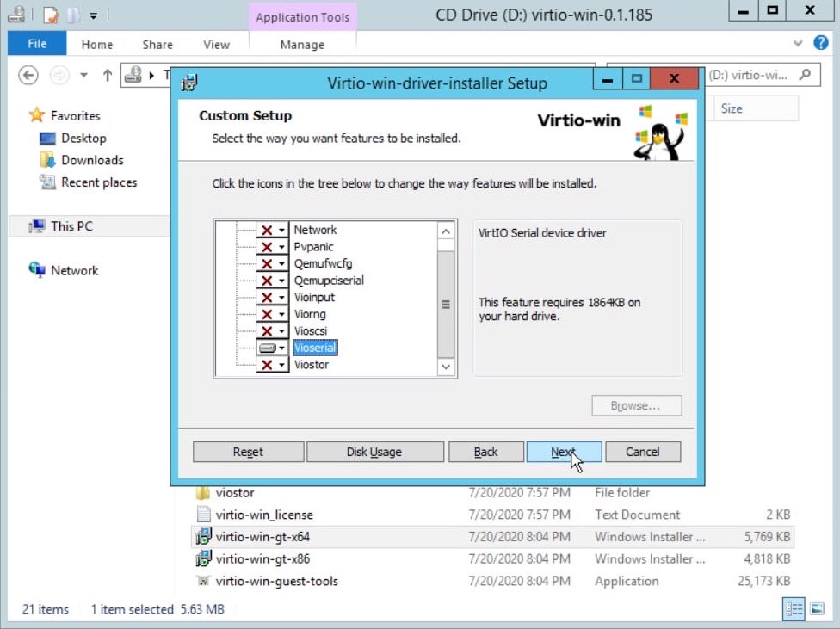Switch to details view layout
840x629 pixels.
click(x=794, y=609)
